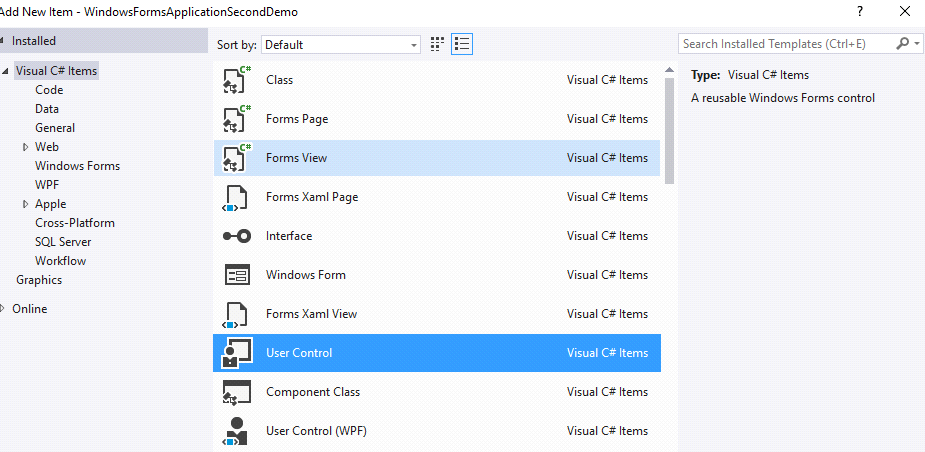Screen dimensions: 925x452
Task: Click the Online section label
Action: click(x=29, y=309)
